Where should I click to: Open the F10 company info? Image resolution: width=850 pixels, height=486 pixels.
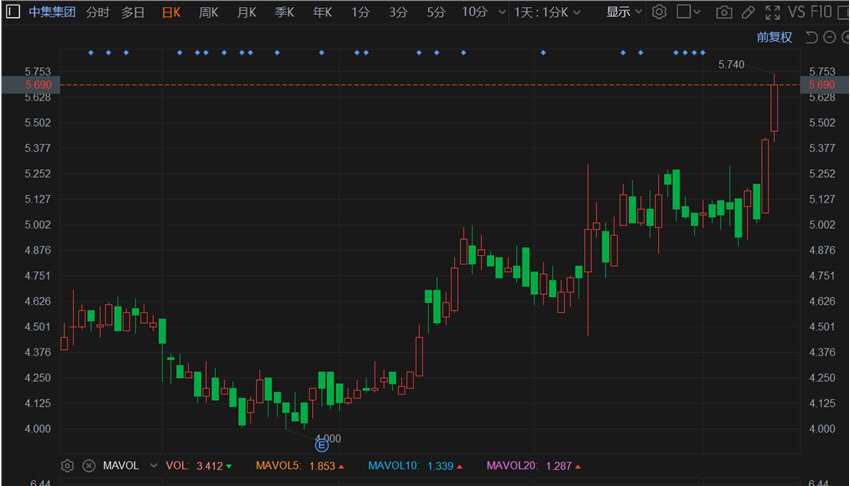point(821,12)
